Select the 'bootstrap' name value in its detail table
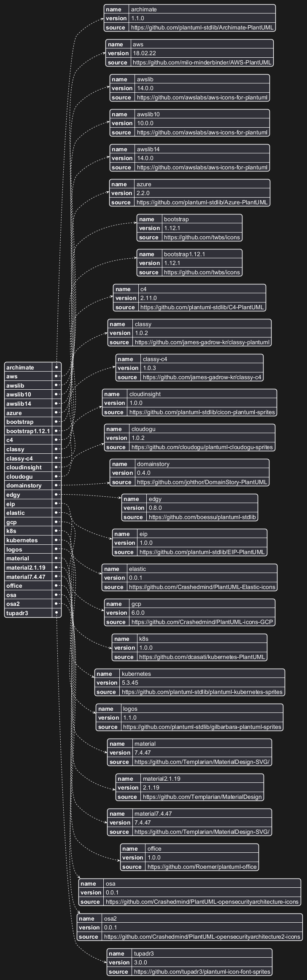 [176, 220]
